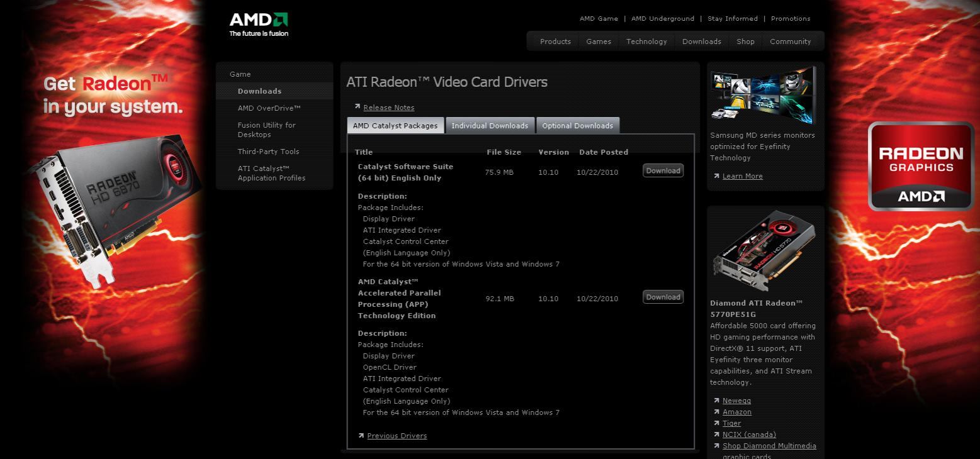980x459 pixels.
Task: Open the Downloads menu in navigation bar
Action: coord(702,41)
